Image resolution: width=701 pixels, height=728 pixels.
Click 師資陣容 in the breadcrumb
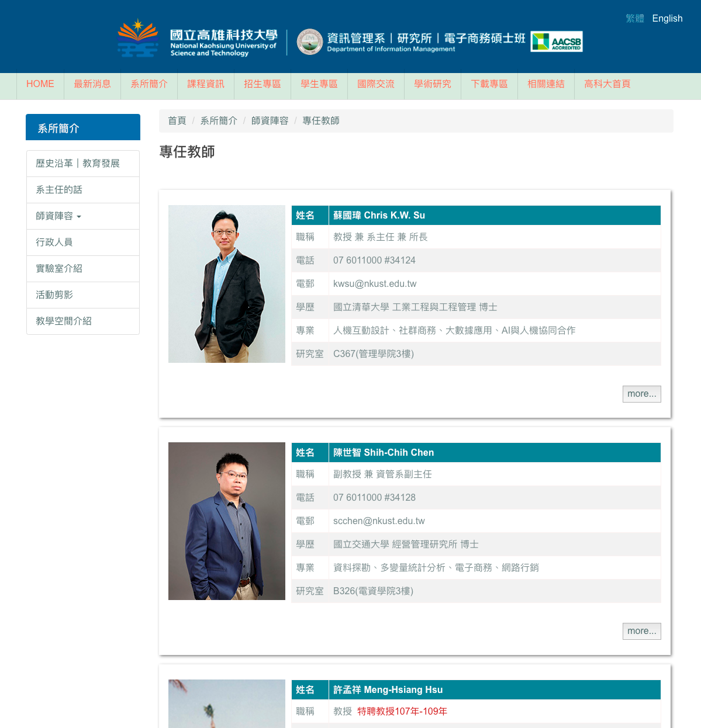click(x=270, y=121)
